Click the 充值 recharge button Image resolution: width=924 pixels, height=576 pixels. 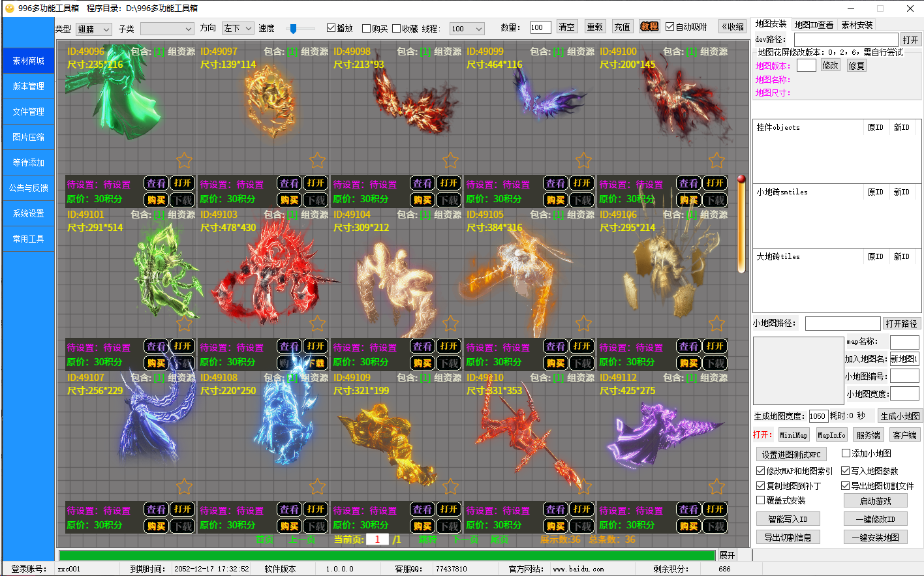pos(623,27)
